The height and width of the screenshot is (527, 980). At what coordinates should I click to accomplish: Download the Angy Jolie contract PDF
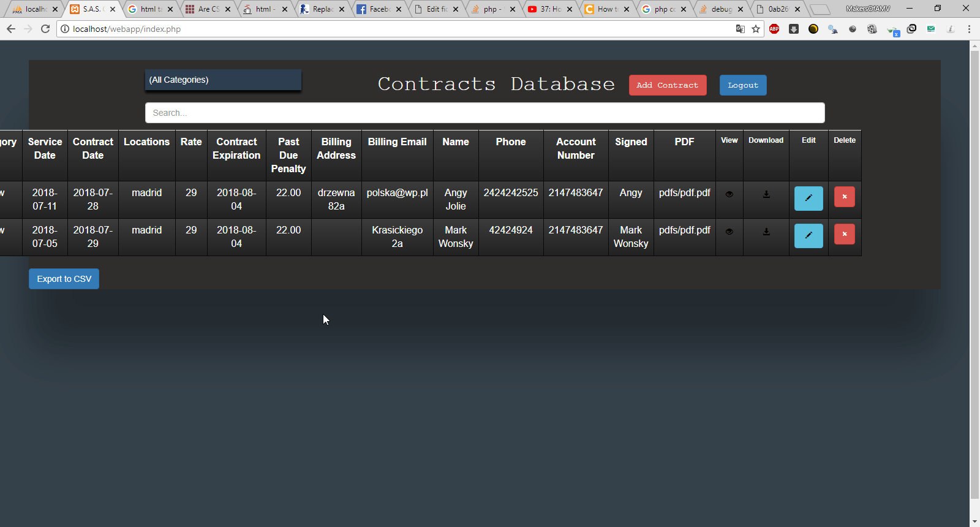[766, 194]
